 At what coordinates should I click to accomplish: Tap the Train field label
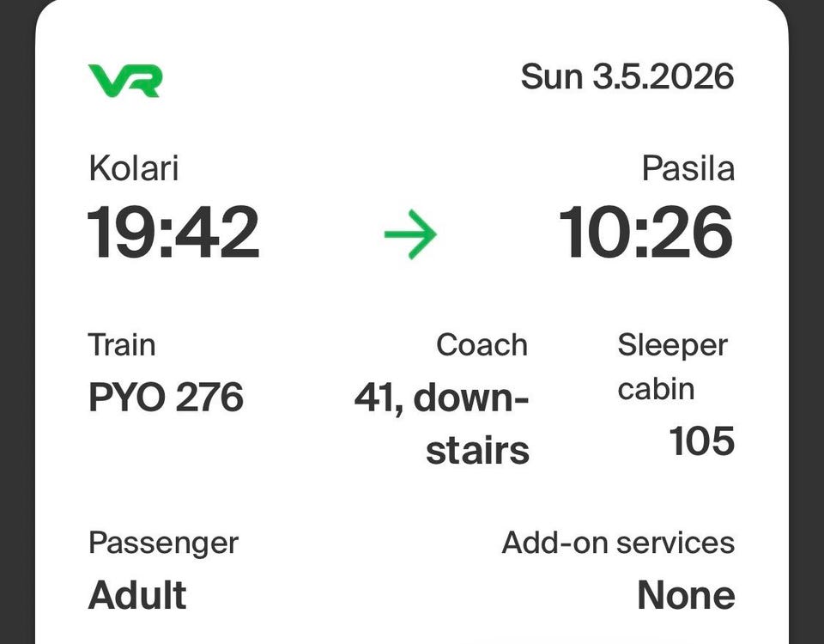click(122, 345)
